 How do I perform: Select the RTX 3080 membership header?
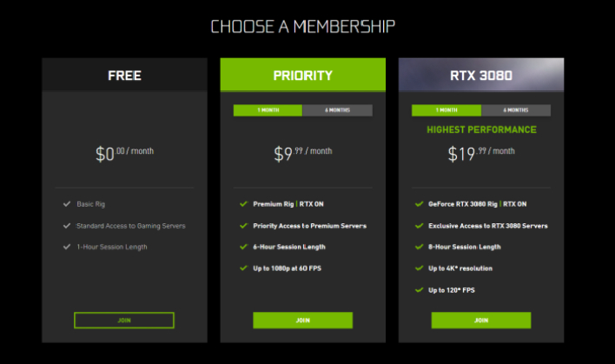pyautogui.click(x=480, y=76)
